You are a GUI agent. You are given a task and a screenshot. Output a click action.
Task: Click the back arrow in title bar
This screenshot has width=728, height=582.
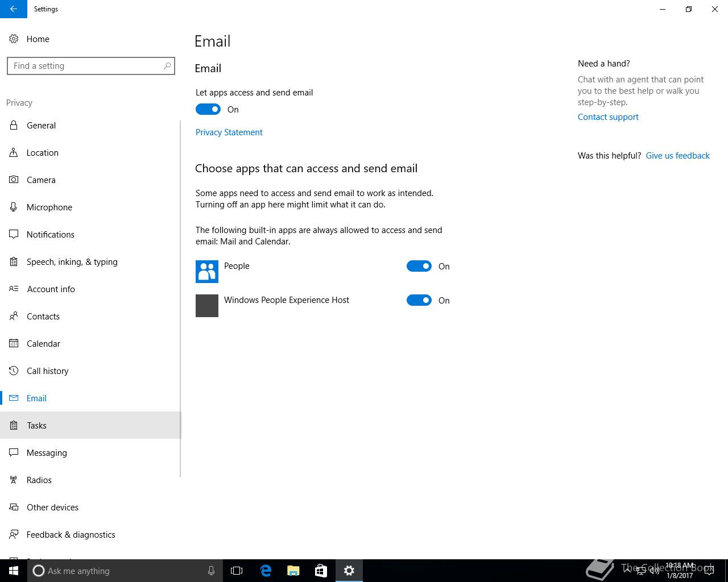[x=14, y=9]
